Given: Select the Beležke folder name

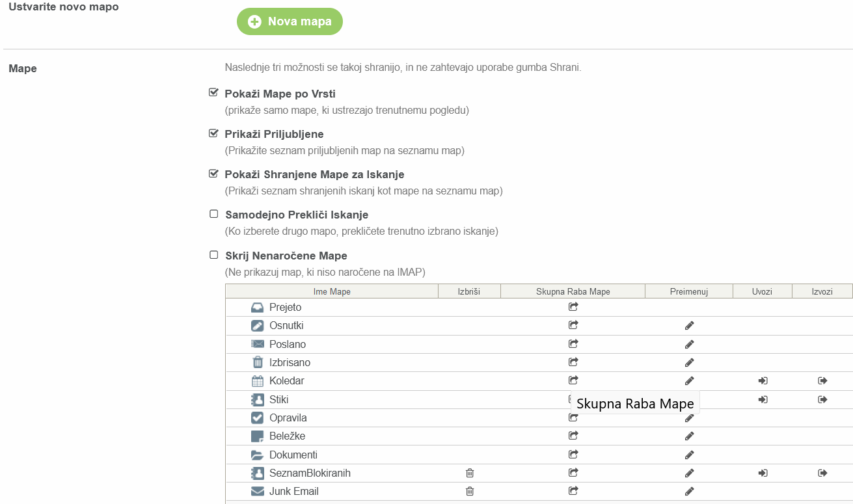Looking at the screenshot, I should [288, 436].
